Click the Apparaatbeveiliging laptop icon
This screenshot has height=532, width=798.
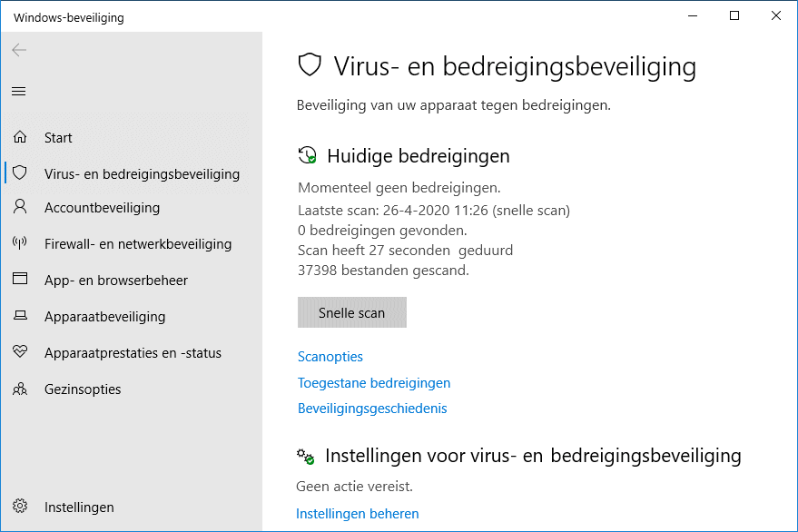(x=20, y=316)
